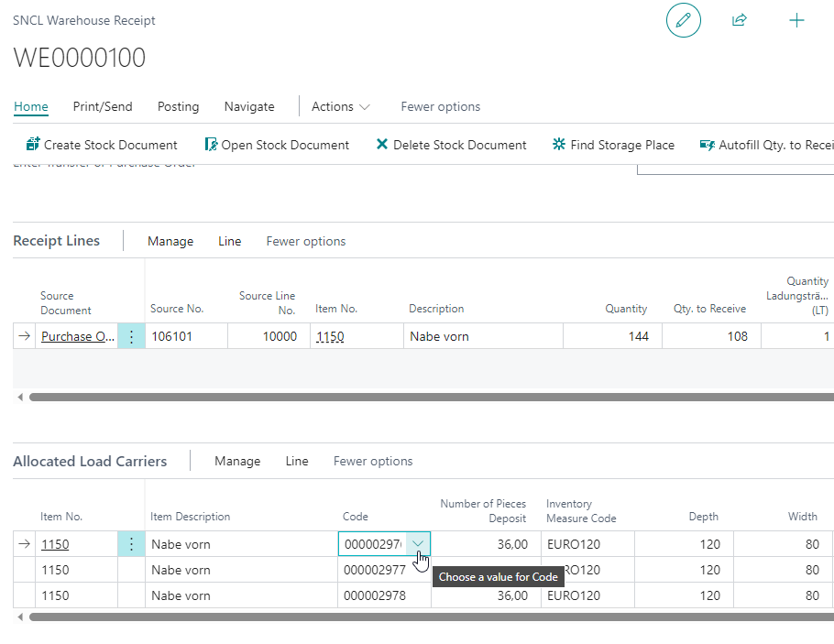Switch to the Posting tab

(x=178, y=106)
